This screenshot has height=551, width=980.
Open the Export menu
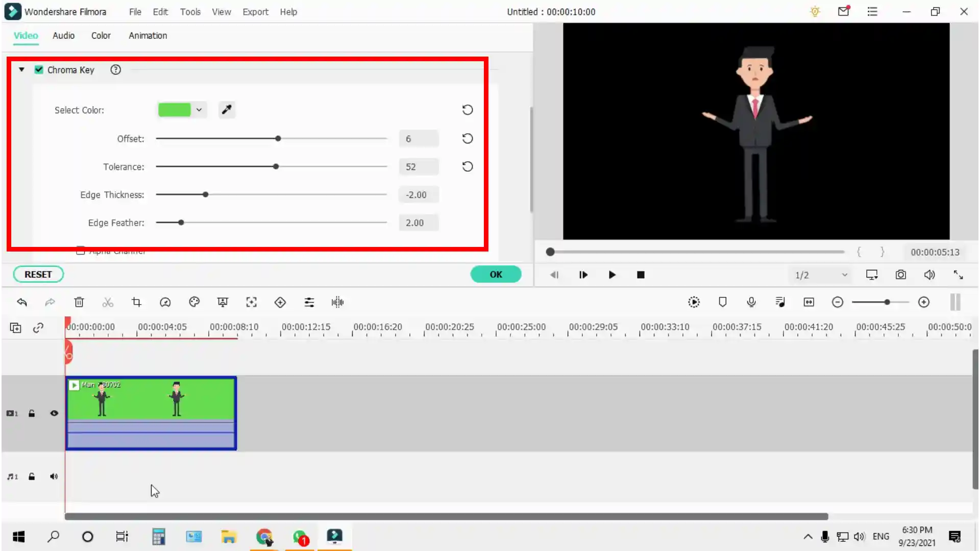pyautogui.click(x=255, y=12)
